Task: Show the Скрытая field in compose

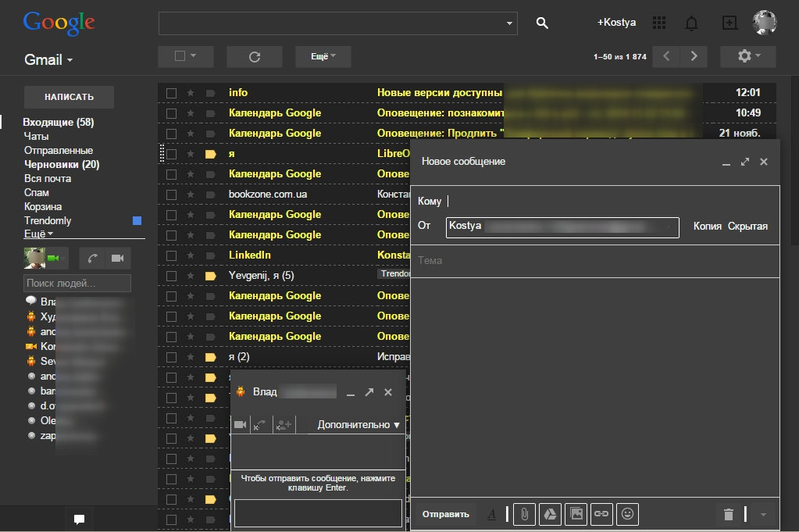Action: [747, 225]
